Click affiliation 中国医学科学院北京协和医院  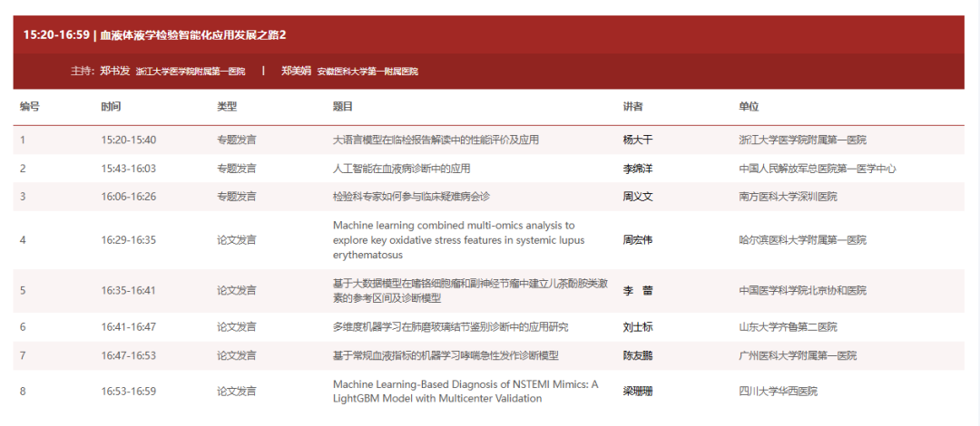tap(802, 290)
